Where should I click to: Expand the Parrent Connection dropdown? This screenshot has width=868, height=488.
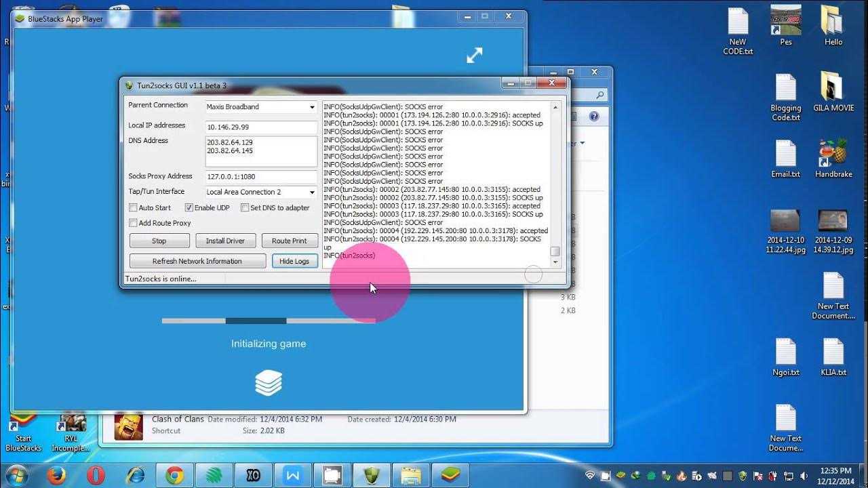(312, 107)
